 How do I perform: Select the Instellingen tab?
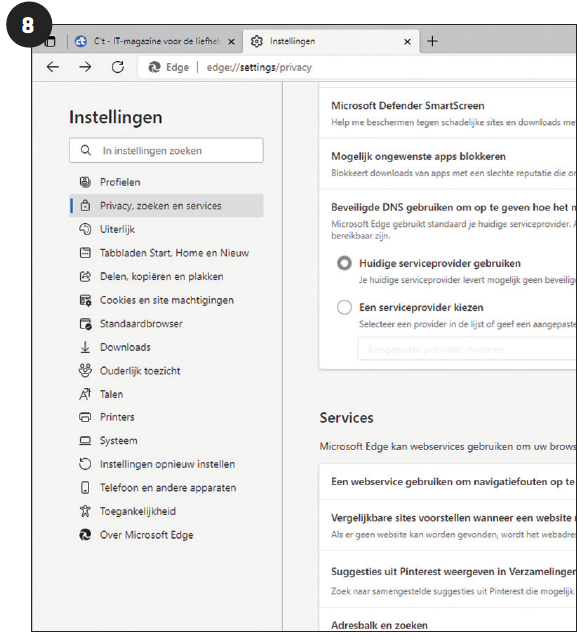331,41
